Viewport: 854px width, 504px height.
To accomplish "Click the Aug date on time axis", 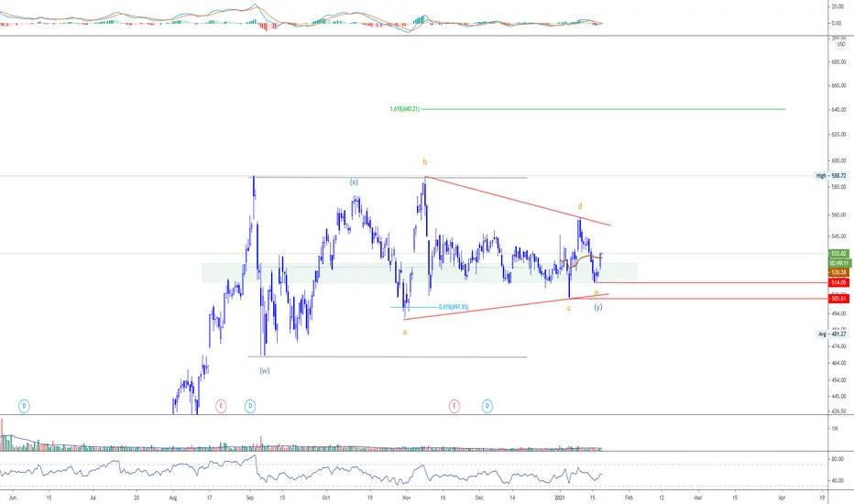I will tap(173, 498).
